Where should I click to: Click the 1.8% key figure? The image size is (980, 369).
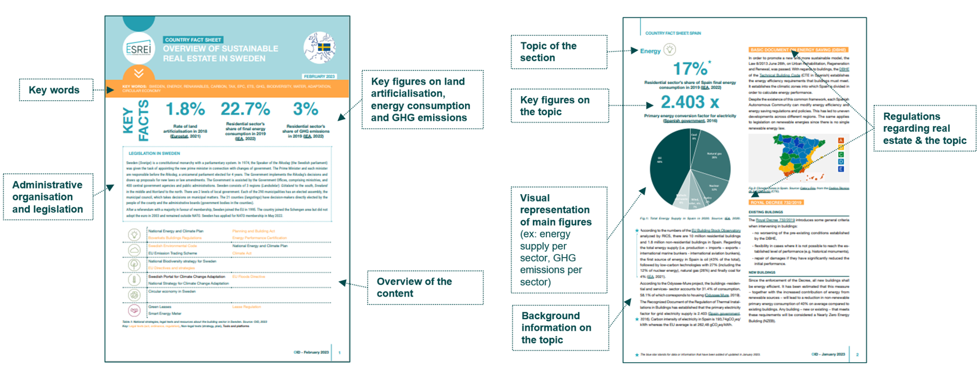[x=185, y=109]
